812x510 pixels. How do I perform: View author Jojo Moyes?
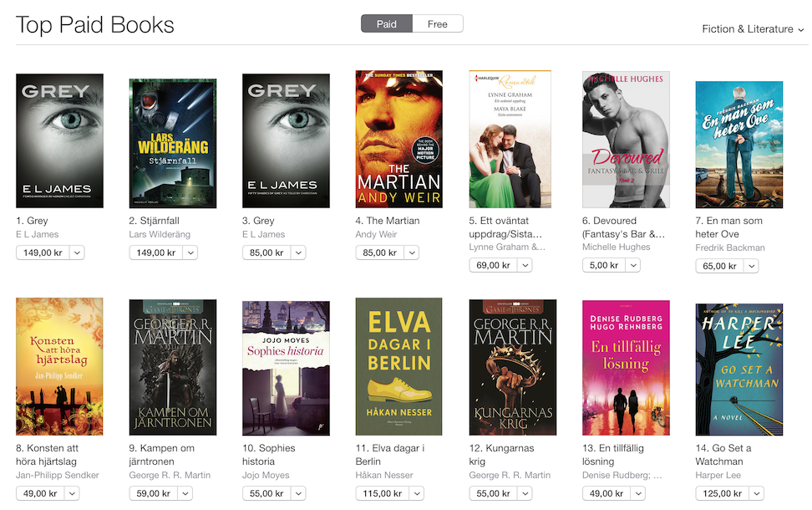(266, 475)
